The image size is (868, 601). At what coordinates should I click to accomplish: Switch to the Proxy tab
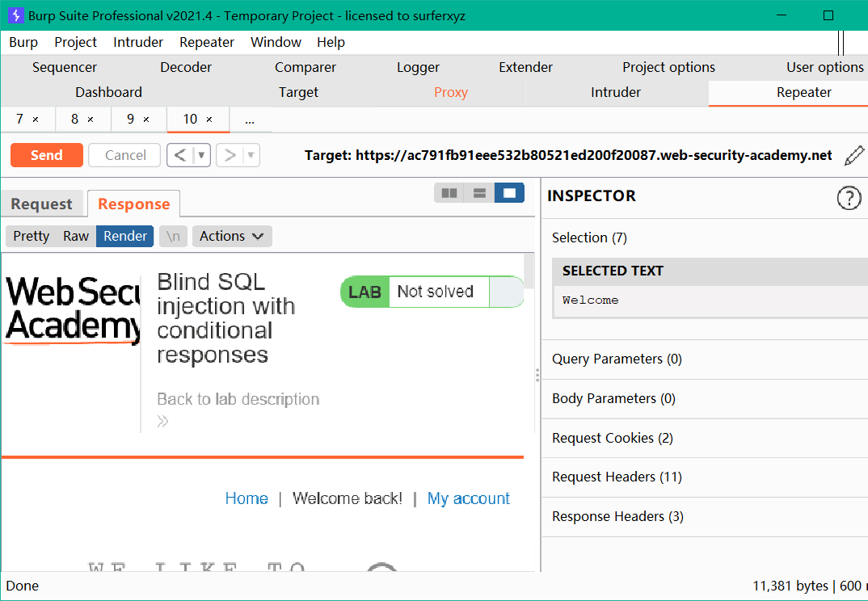(451, 92)
